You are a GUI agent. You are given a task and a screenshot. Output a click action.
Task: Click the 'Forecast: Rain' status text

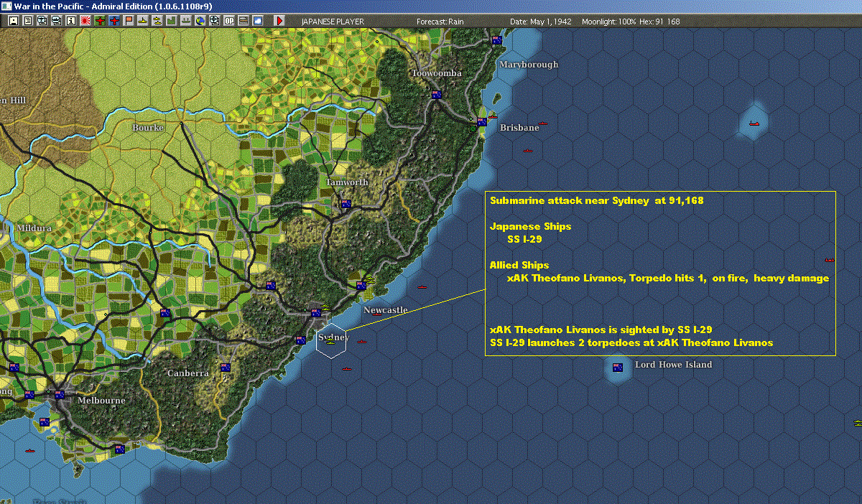coord(440,22)
